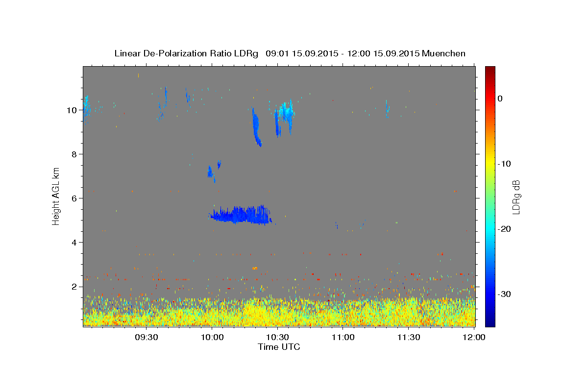Click the height tick label 10
The height and width of the screenshot is (392, 588).
pyautogui.click(x=72, y=110)
